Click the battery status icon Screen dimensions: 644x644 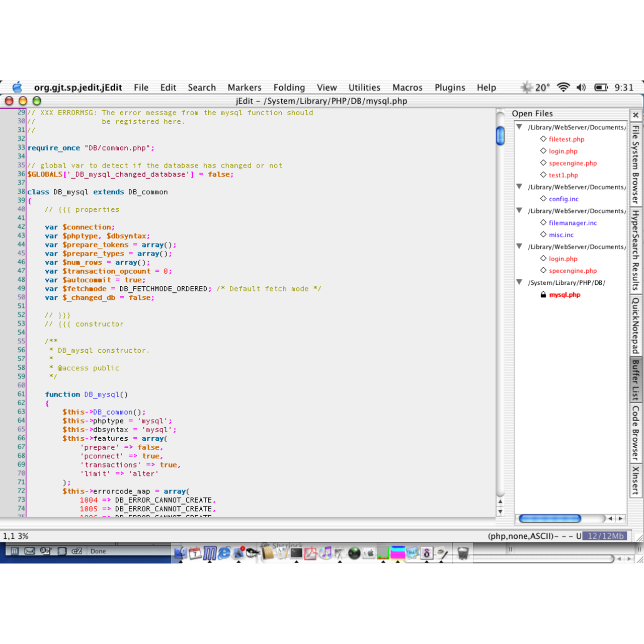click(601, 88)
